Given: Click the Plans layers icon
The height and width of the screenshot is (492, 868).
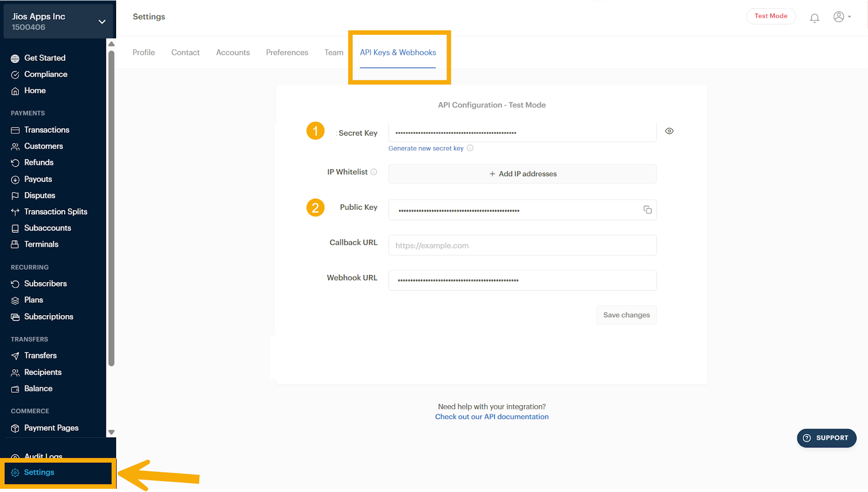Looking at the screenshot, I should (15, 301).
